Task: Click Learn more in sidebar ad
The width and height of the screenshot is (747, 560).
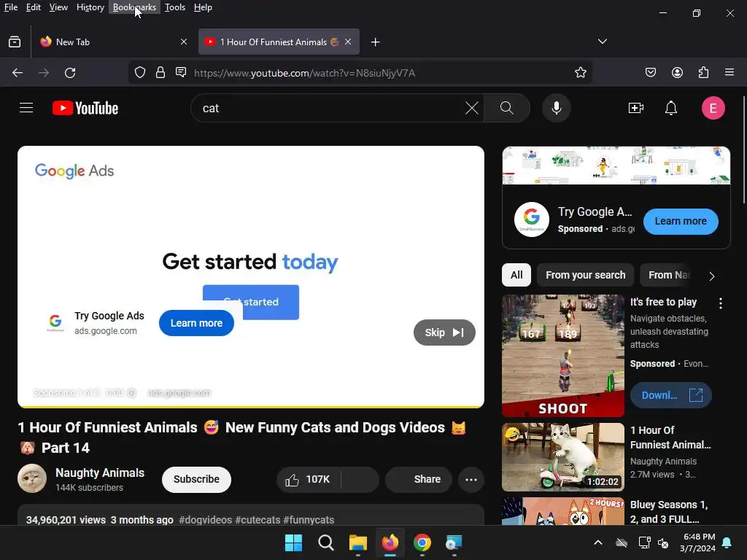Action: 681,222
